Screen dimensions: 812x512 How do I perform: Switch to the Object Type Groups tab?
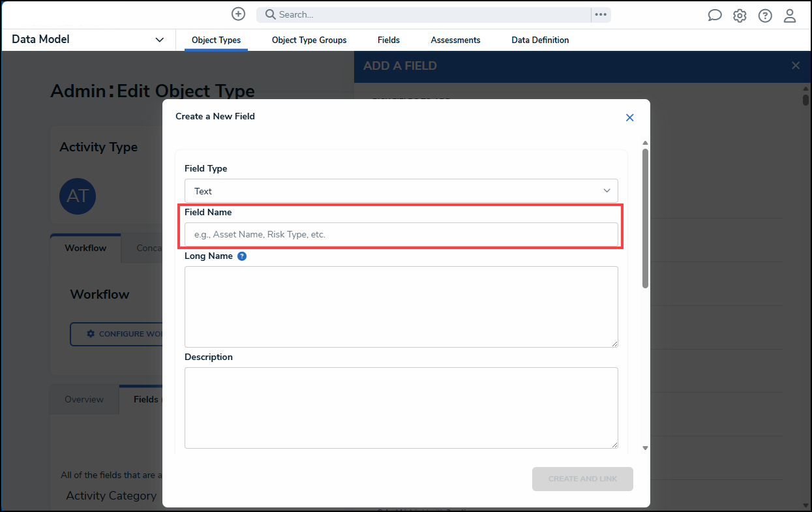click(309, 40)
